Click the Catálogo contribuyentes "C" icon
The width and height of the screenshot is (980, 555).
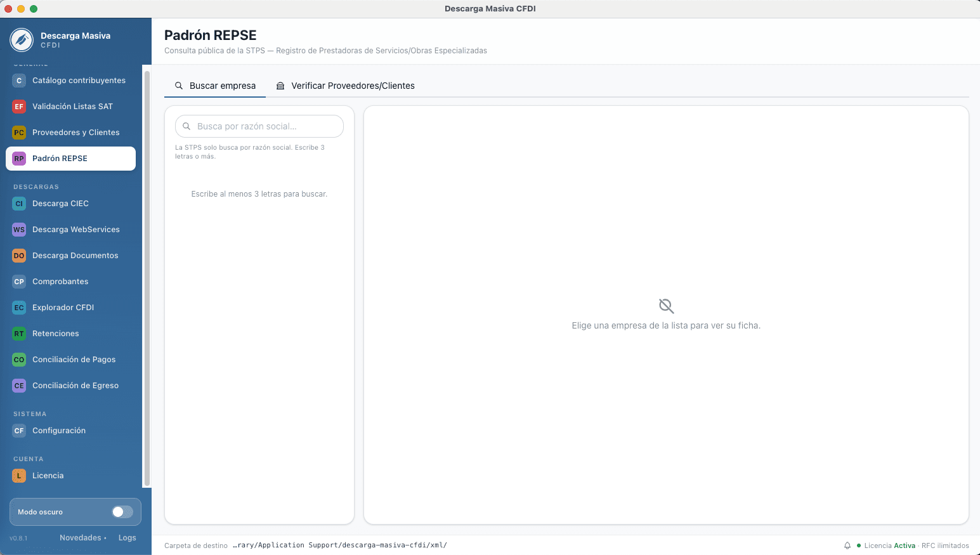coord(19,81)
